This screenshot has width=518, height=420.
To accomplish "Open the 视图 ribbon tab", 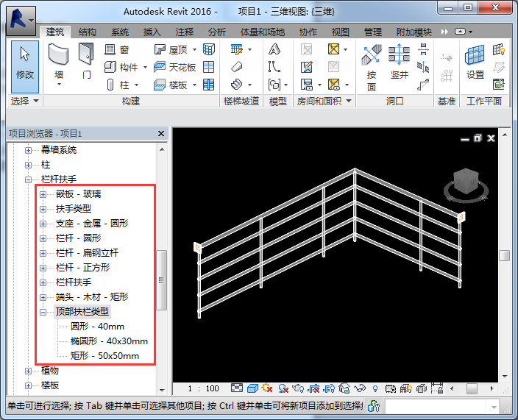I will [x=340, y=32].
